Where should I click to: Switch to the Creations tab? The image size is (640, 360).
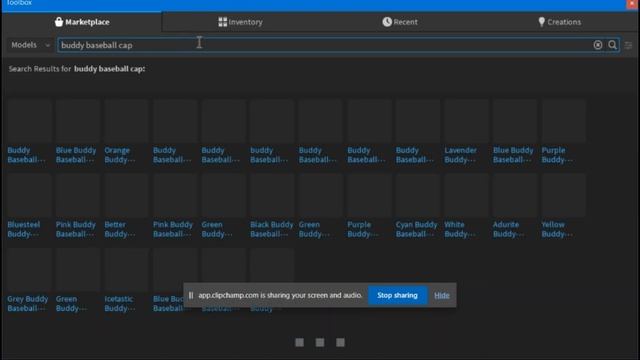pos(559,22)
